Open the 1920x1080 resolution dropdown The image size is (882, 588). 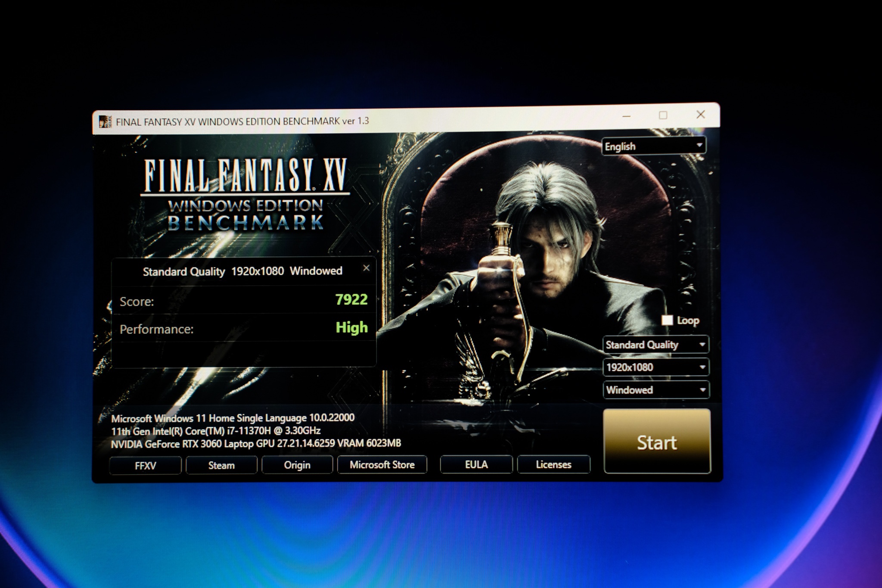[655, 367]
